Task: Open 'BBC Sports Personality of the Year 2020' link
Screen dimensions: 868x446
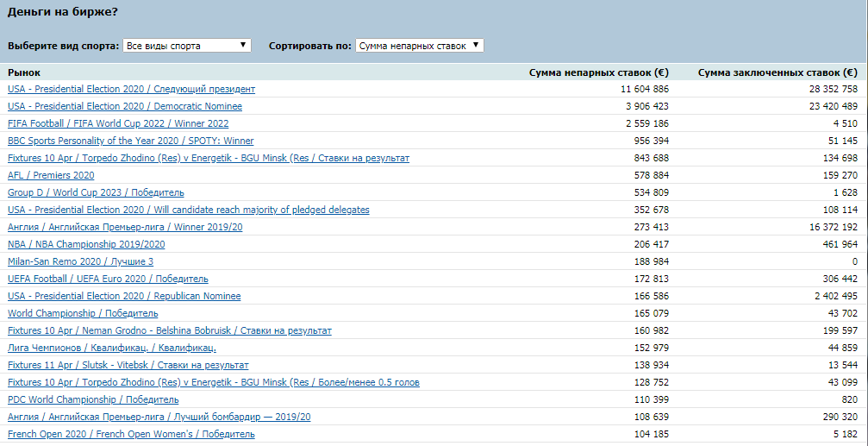Action: tap(131, 141)
